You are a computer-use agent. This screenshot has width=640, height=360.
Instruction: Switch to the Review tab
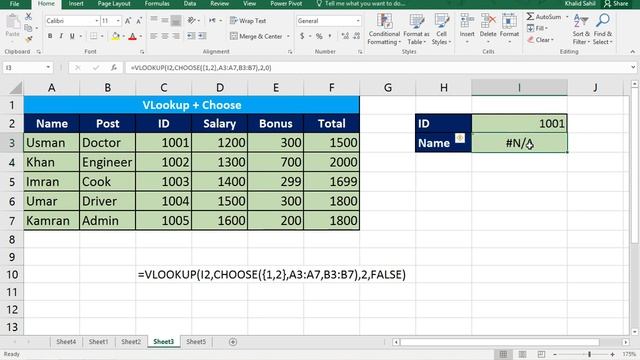click(x=220, y=4)
